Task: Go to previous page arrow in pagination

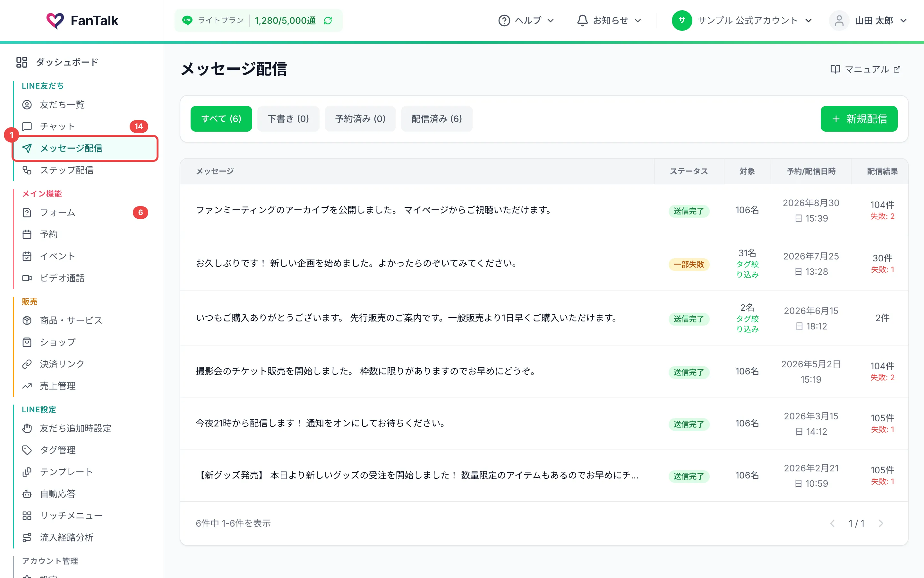Action: click(x=832, y=523)
